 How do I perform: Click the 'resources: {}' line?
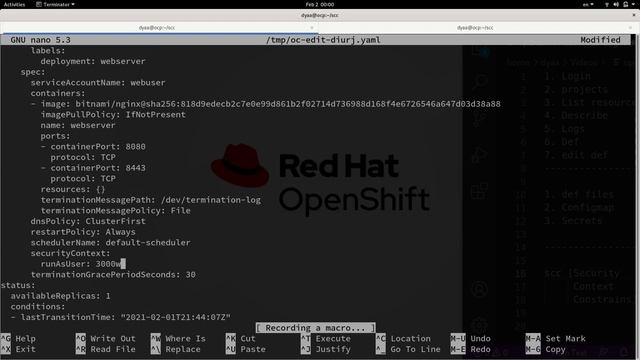click(x=73, y=189)
